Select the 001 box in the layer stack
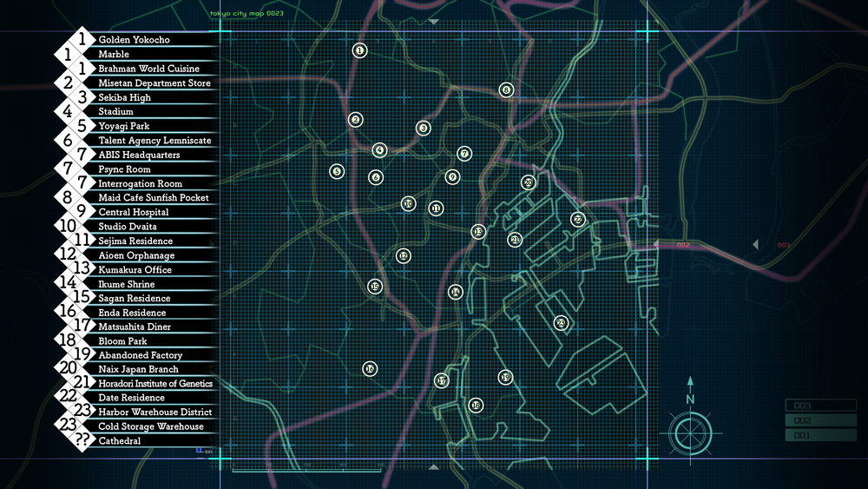This screenshot has width=868, height=489. pyautogui.click(x=820, y=435)
